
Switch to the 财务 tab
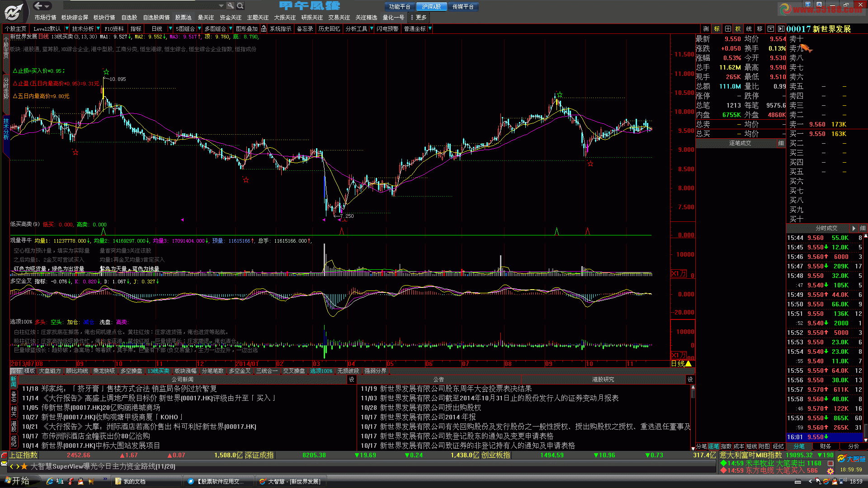(826, 446)
